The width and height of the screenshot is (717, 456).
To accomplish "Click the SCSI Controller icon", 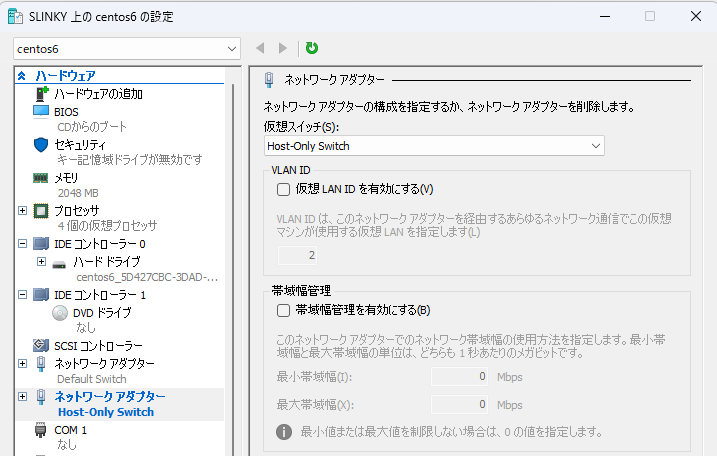I will pyautogui.click(x=41, y=345).
